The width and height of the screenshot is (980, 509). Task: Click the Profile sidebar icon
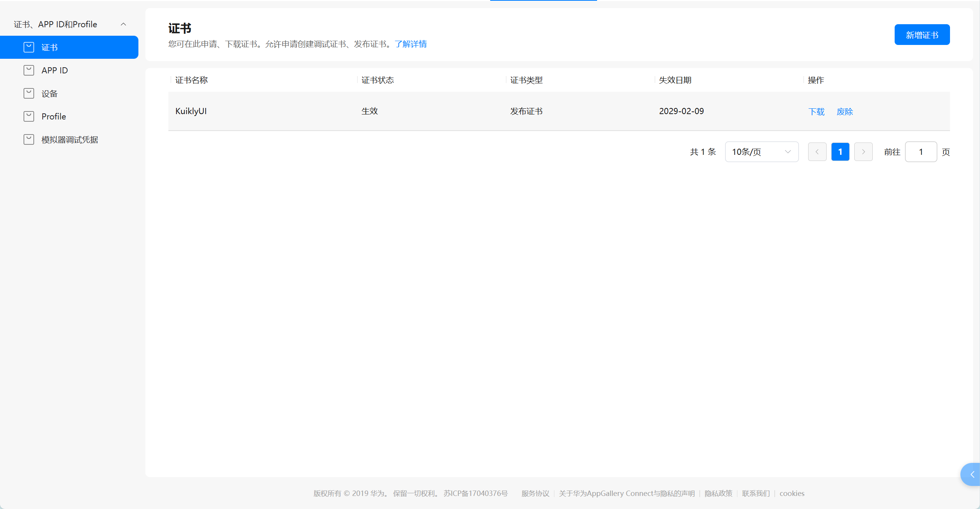(x=29, y=116)
